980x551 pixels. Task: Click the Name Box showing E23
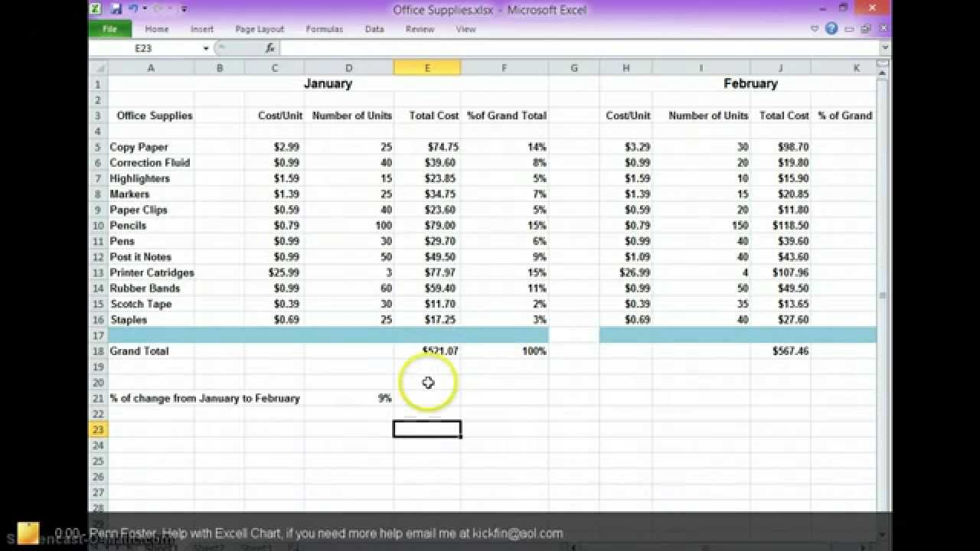pos(145,48)
